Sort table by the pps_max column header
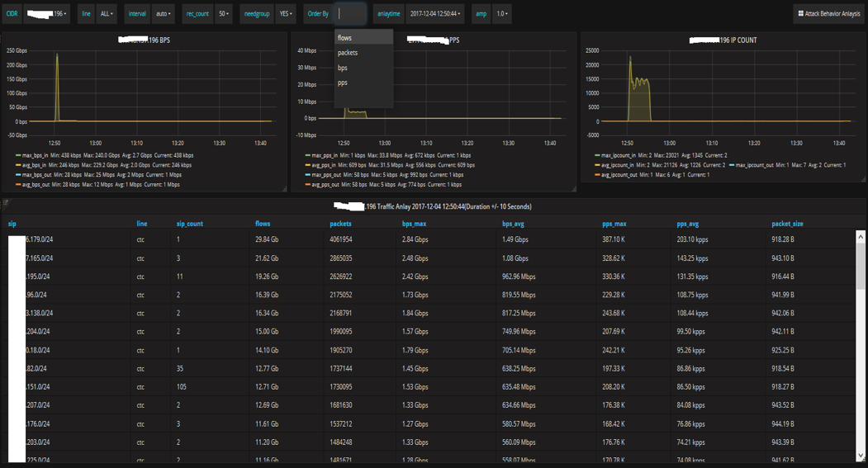 [x=614, y=224]
